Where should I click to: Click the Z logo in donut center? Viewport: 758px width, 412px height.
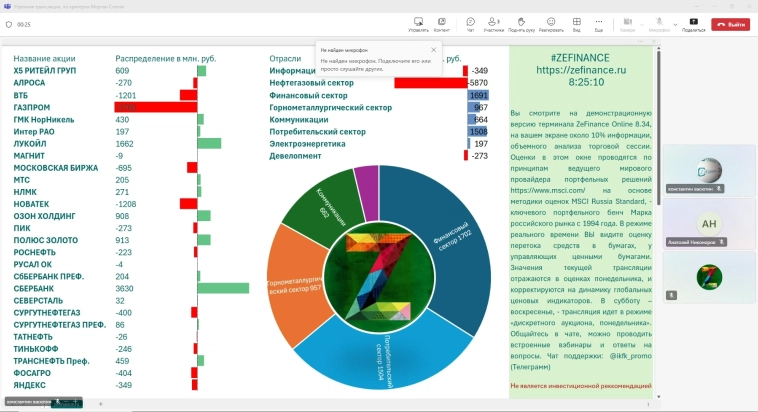[379, 278]
